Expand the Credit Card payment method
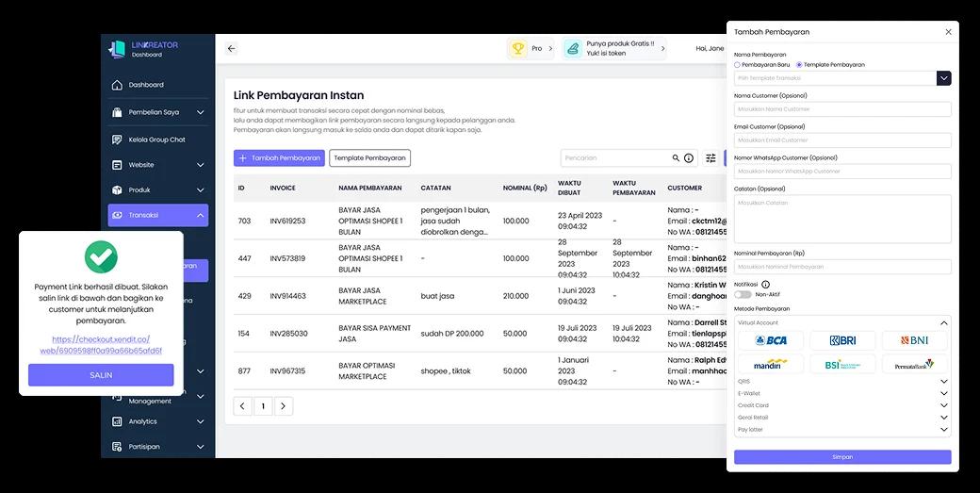The height and width of the screenshot is (493, 980). pyautogui.click(x=944, y=405)
